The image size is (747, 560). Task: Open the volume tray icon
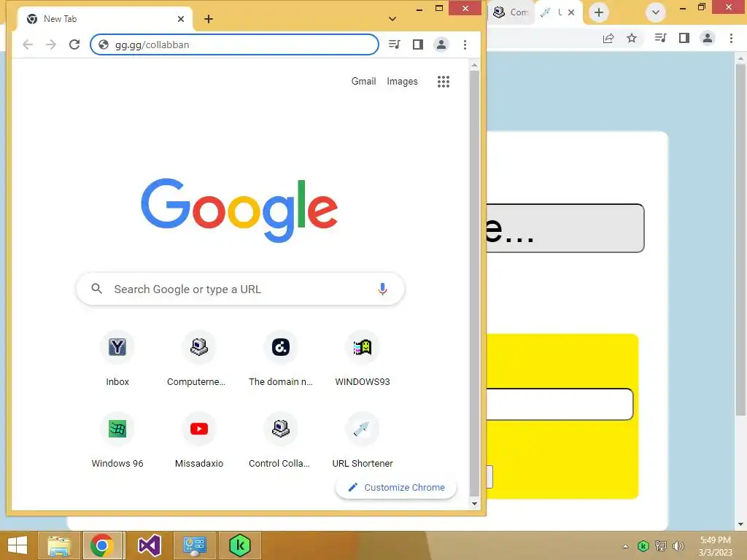coord(678,546)
